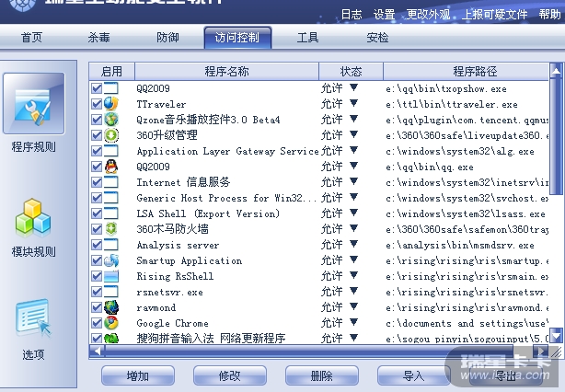
Task: Click vertical scrollbar down arrow
Action: coord(556,336)
